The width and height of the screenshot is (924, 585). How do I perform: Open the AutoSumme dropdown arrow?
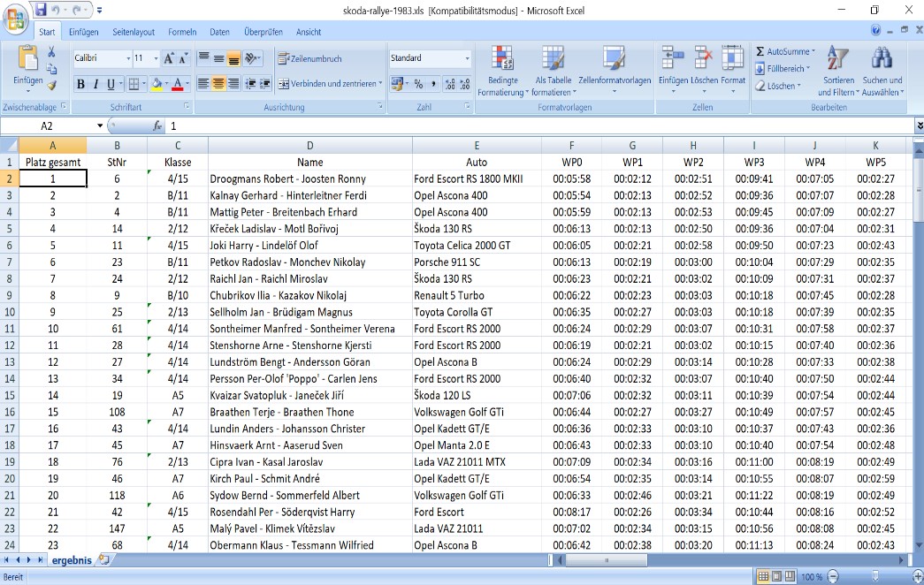813,51
